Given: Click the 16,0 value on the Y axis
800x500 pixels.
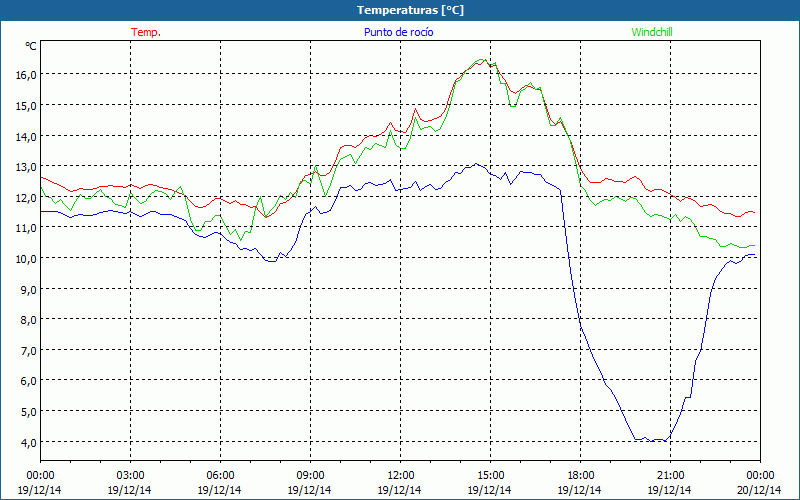Looking at the screenshot, I should coord(26,74).
